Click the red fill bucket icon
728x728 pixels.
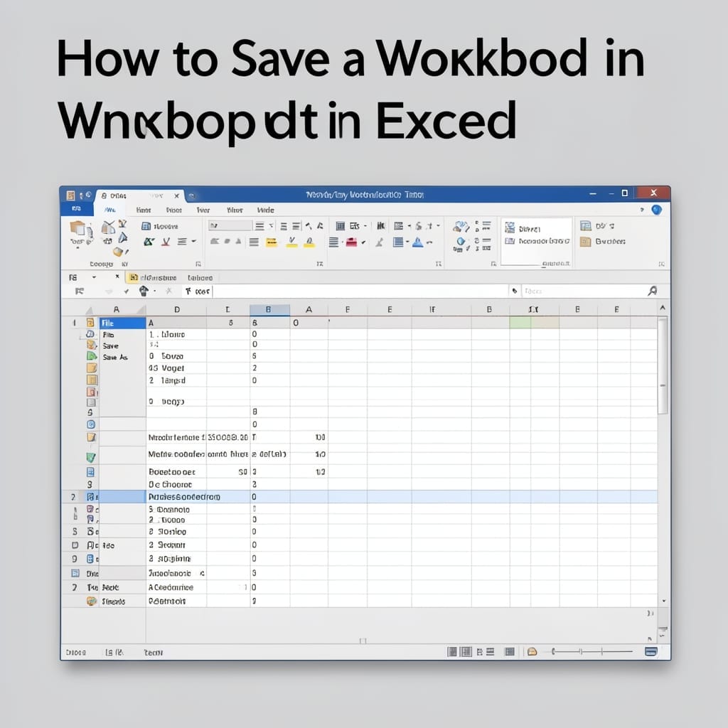pos(351,242)
